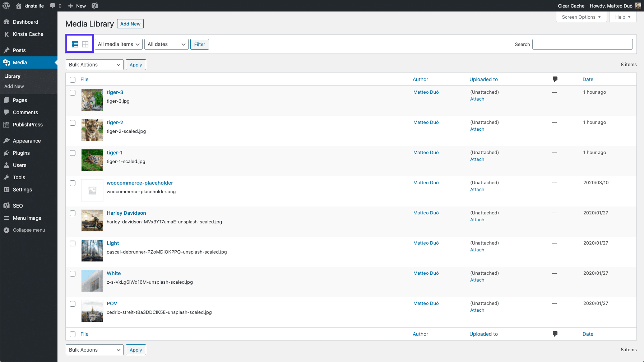Select the checkbox for tiger-3

(x=73, y=93)
